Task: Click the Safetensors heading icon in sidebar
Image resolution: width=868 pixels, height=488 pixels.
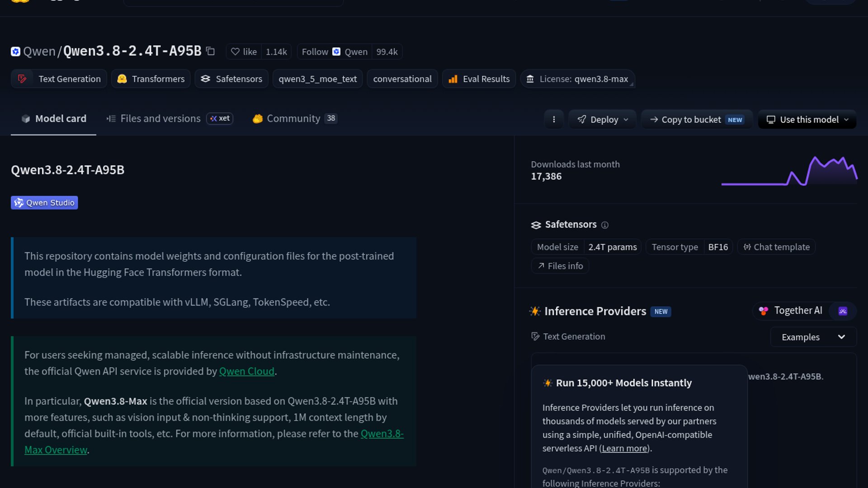Action: (x=536, y=225)
